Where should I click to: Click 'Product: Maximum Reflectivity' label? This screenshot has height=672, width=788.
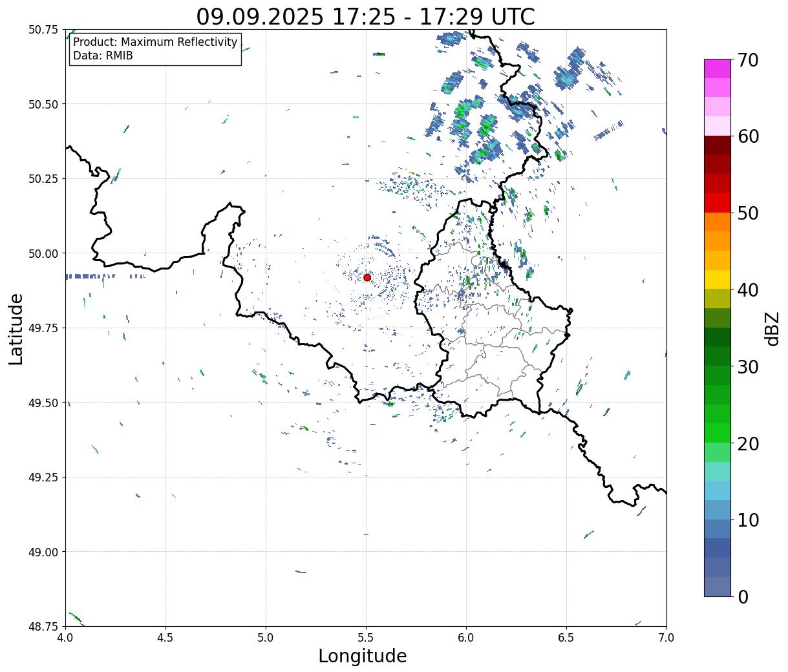pyautogui.click(x=155, y=42)
